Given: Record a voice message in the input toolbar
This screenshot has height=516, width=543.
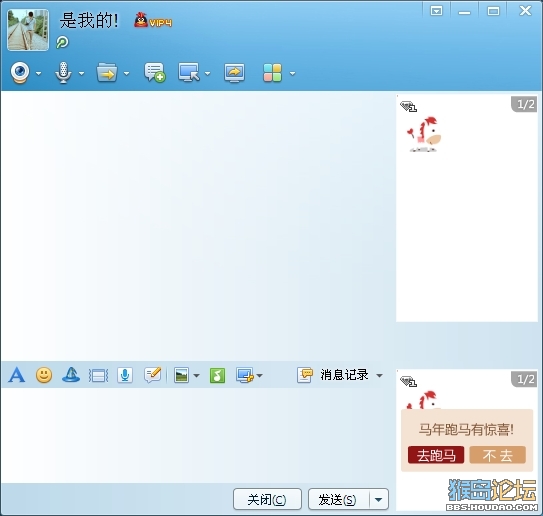Looking at the screenshot, I should 125,375.
